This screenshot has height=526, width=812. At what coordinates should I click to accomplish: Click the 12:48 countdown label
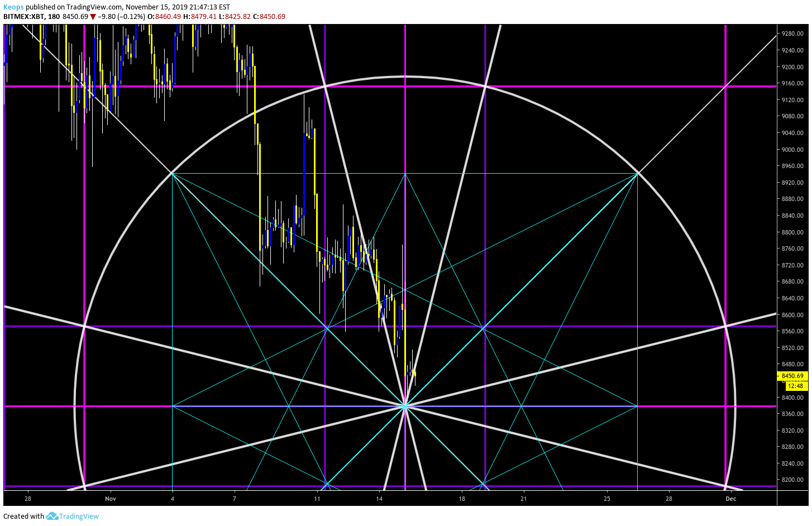click(796, 386)
